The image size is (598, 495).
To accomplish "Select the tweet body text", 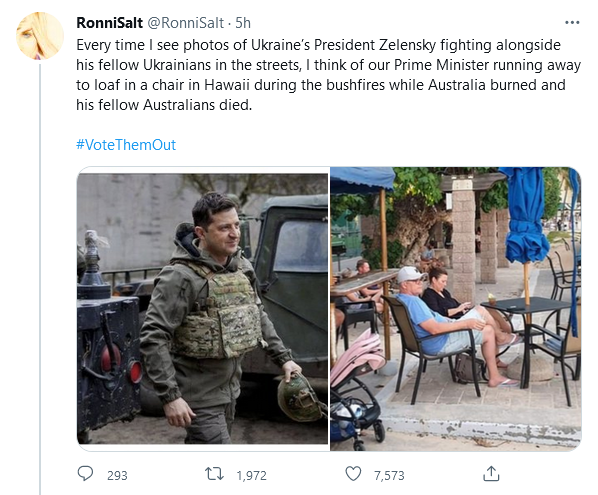I will tap(328, 75).
